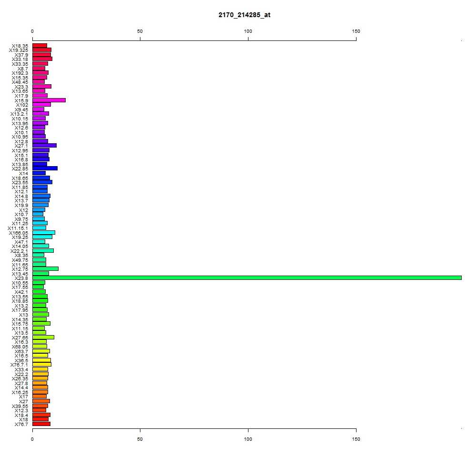Image resolution: width=476 pixels, height=476 pixels.
Task: Click the label X11.15.1
Action: [x=18, y=228]
